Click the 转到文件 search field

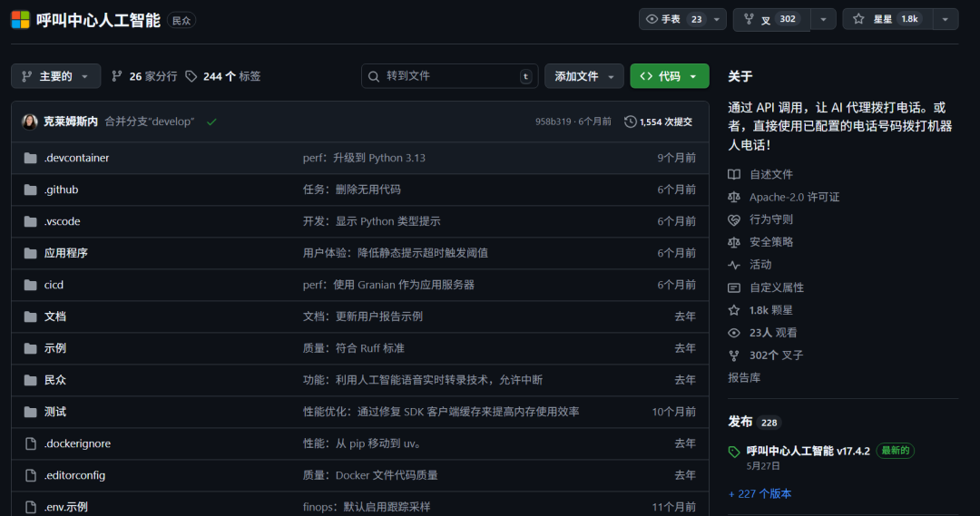tap(449, 76)
